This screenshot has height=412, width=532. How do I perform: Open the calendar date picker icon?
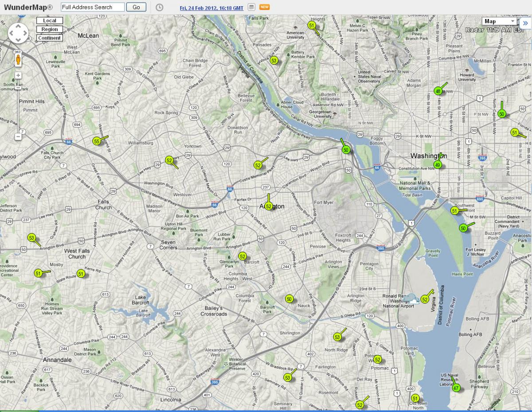tap(251, 7)
